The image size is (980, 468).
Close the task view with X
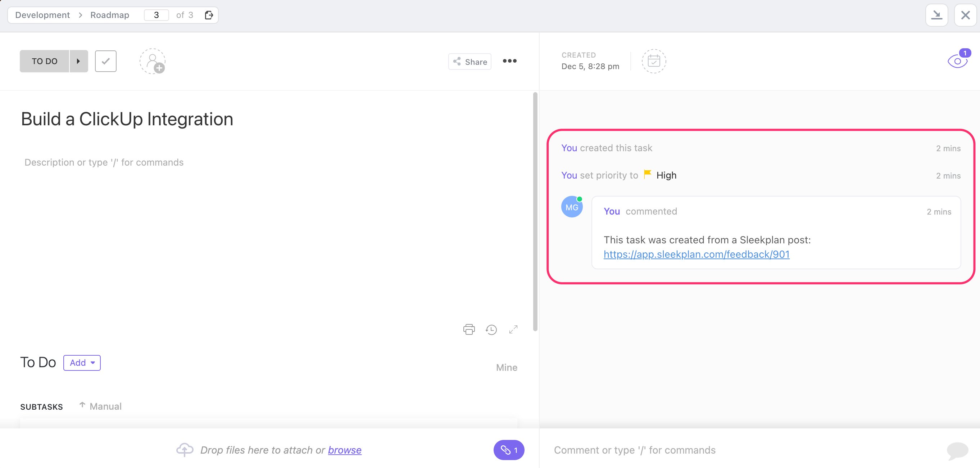pyautogui.click(x=965, y=15)
